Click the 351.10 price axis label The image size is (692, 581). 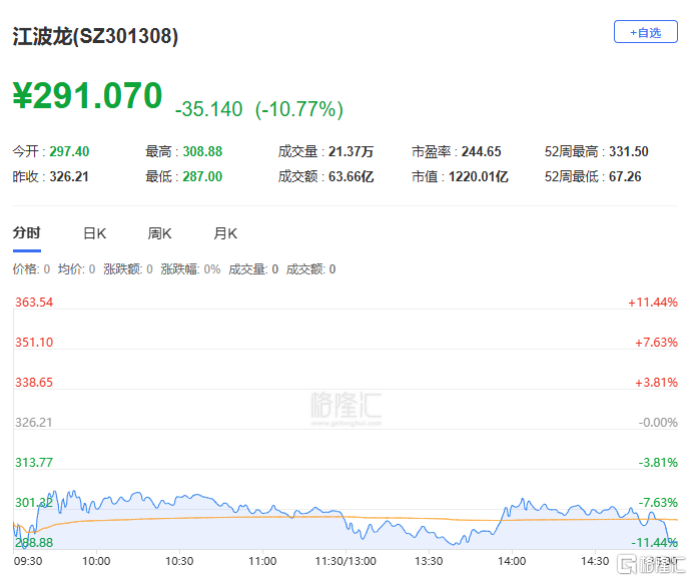pyautogui.click(x=34, y=342)
